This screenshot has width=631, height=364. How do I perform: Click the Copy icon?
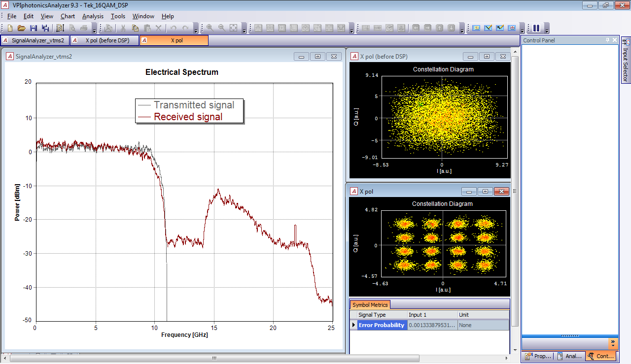pos(135,28)
